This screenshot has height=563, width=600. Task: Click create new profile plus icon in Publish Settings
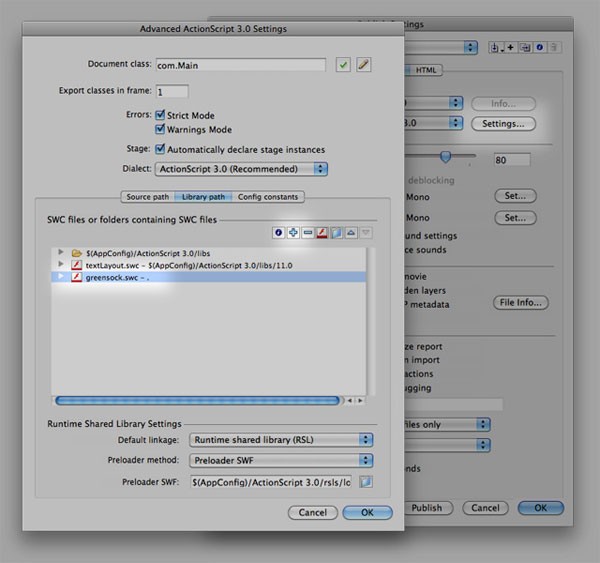(x=510, y=47)
